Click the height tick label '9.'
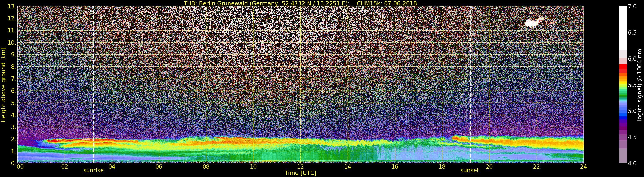Viewport: 644px width, 177px height. tap(14, 55)
